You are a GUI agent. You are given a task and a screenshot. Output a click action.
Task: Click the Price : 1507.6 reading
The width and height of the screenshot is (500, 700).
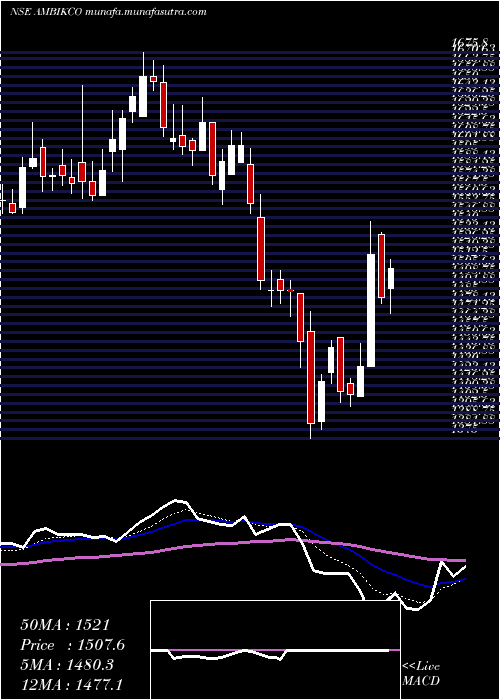[x=73, y=645]
